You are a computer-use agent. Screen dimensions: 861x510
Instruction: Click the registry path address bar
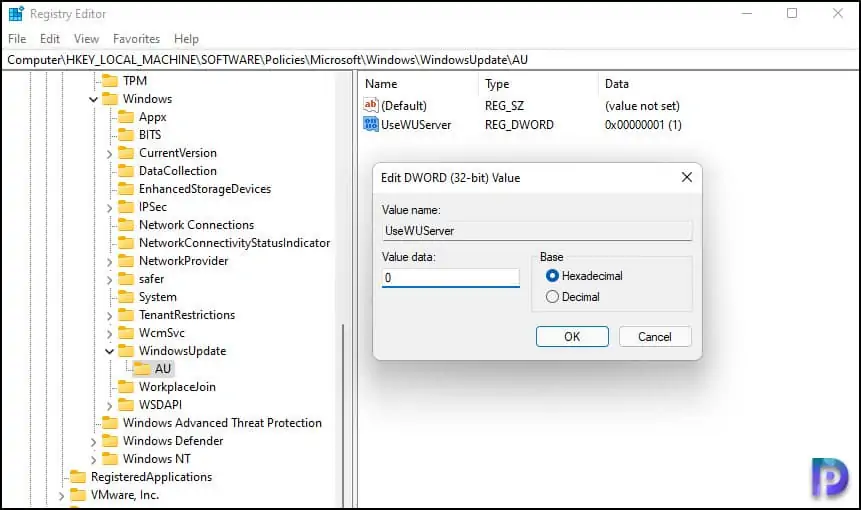(x=430, y=60)
